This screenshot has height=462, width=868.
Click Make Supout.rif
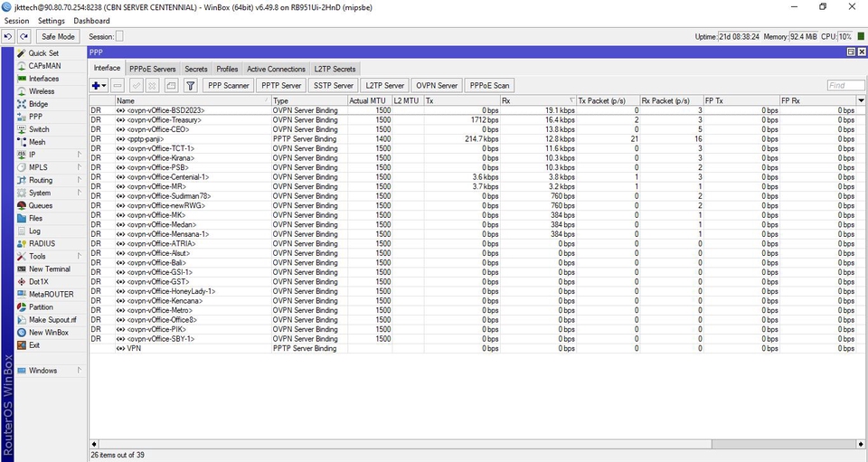(x=52, y=320)
